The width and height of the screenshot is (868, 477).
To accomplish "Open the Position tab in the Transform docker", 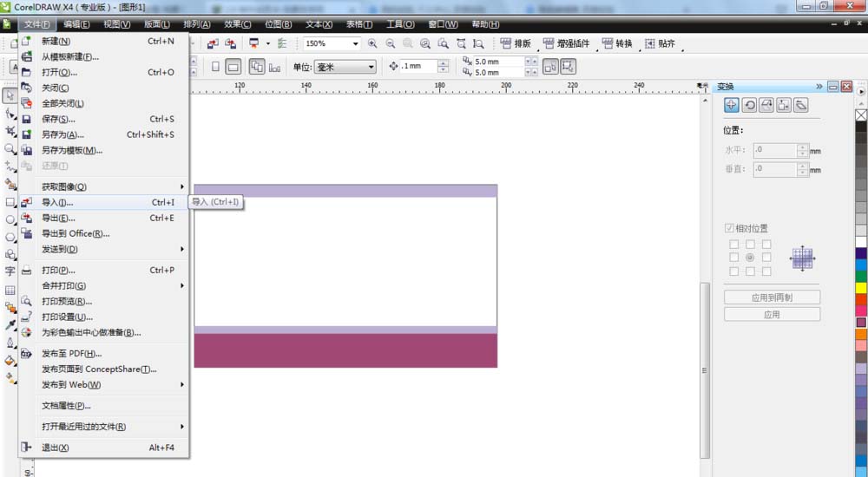I will (x=731, y=105).
